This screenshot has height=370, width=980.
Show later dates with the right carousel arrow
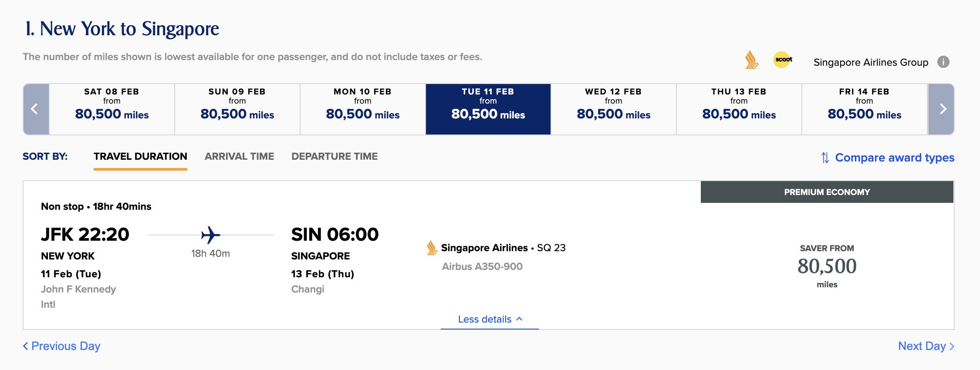point(942,108)
